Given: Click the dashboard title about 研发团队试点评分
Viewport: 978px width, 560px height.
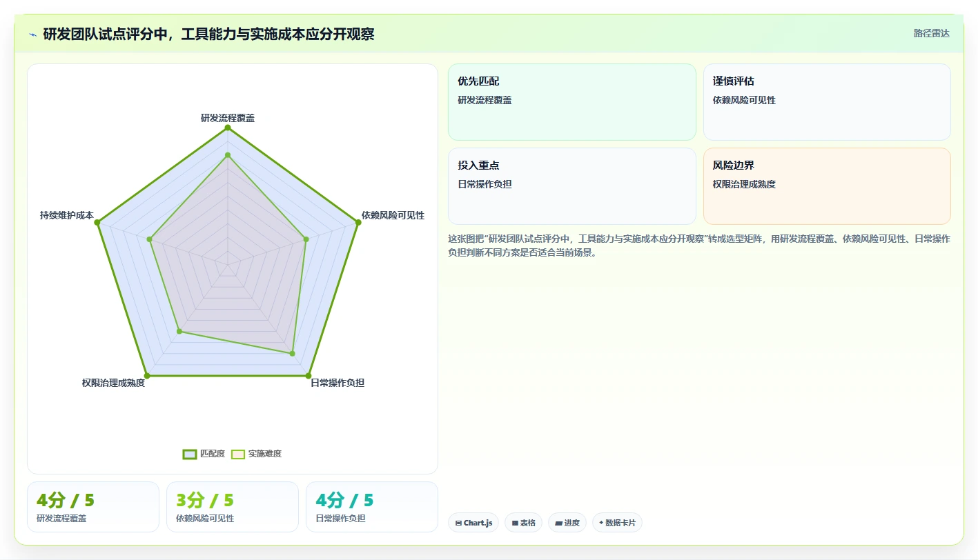Looking at the screenshot, I should pos(208,34).
